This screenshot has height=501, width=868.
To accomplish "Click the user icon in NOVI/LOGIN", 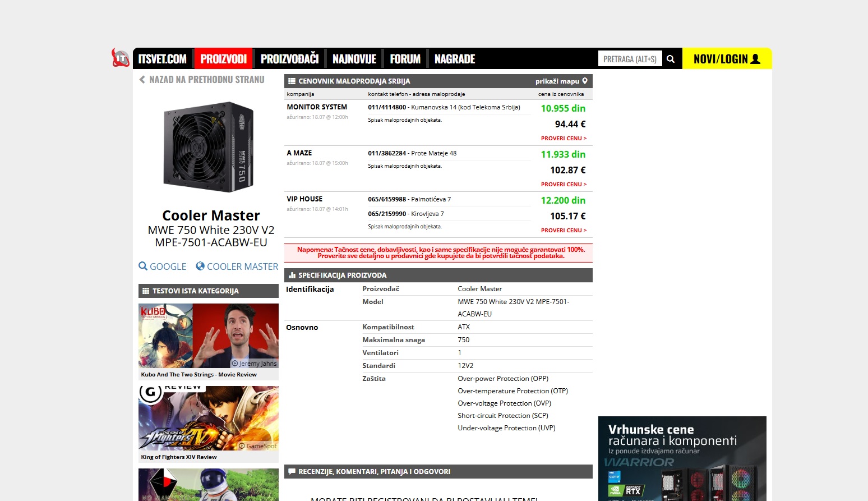I will 755,59.
